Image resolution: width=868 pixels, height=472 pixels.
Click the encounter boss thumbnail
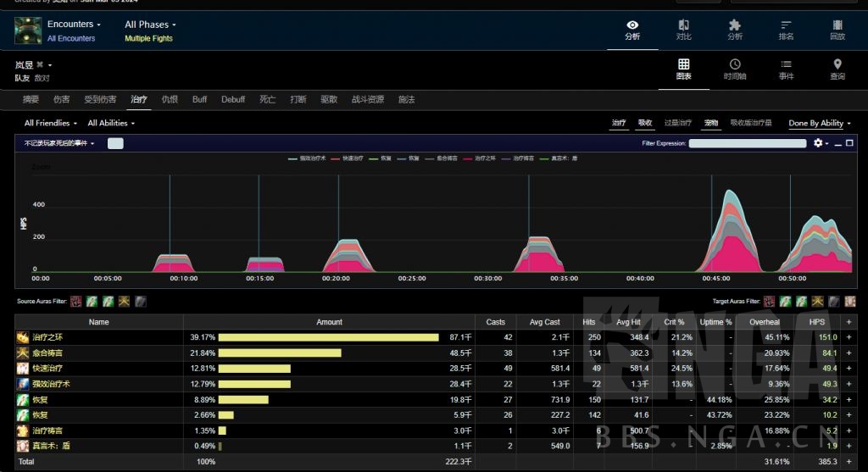pos(28,31)
